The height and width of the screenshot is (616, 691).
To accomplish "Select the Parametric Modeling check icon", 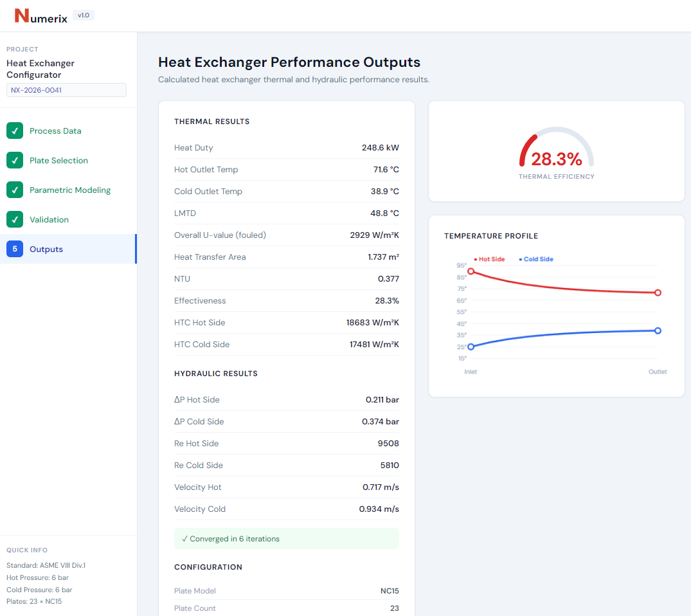I will (x=14, y=190).
